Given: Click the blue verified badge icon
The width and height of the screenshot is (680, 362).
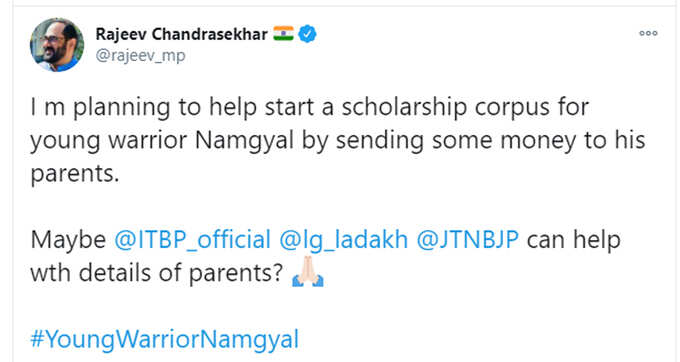Looking at the screenshot, I should point(307,34).
